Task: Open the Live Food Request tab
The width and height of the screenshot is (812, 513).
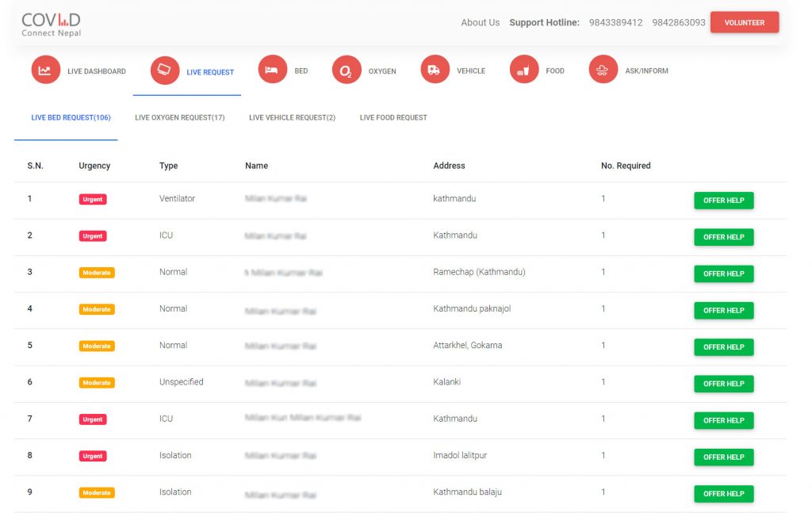Action: pyautogui.click(x=393, y=117)
